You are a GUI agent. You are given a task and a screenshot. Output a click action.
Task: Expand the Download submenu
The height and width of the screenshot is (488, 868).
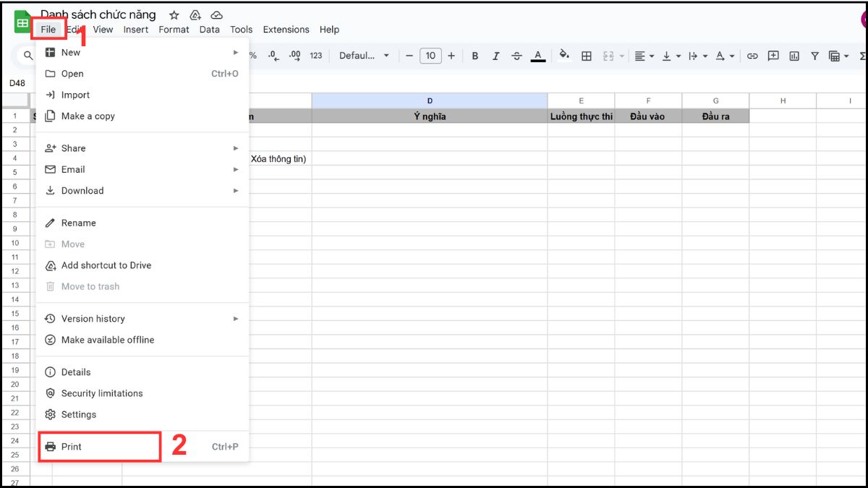click(81, 190)
